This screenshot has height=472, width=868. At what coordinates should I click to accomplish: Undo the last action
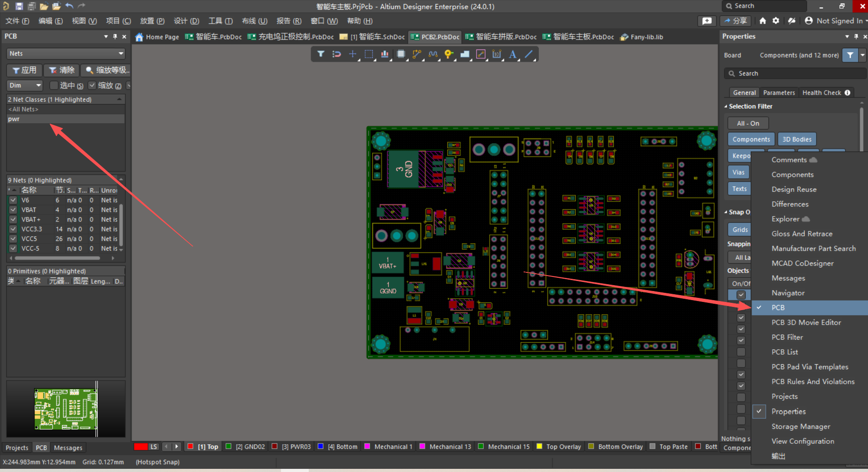69,6
